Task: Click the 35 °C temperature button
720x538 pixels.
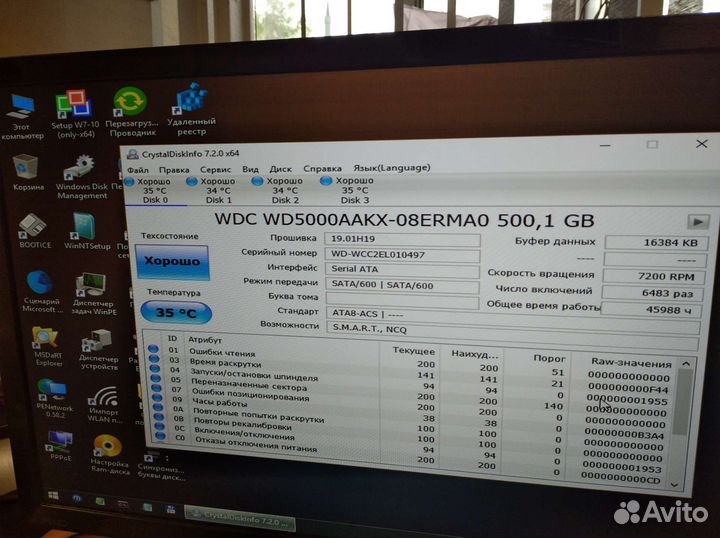Action: tap(176, 313)
